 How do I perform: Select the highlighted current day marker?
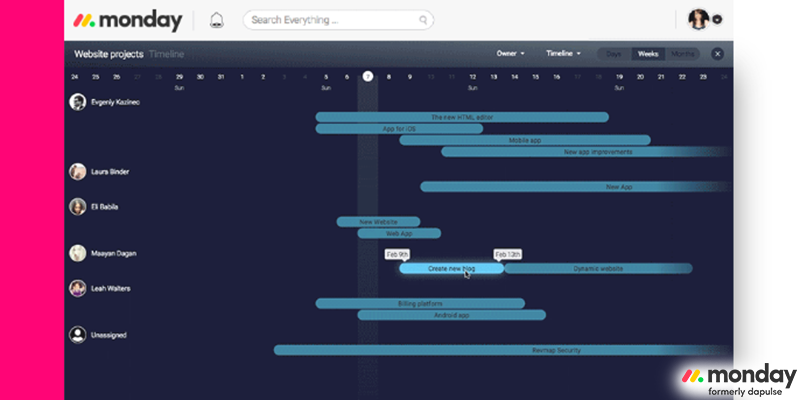click(368, 76)
